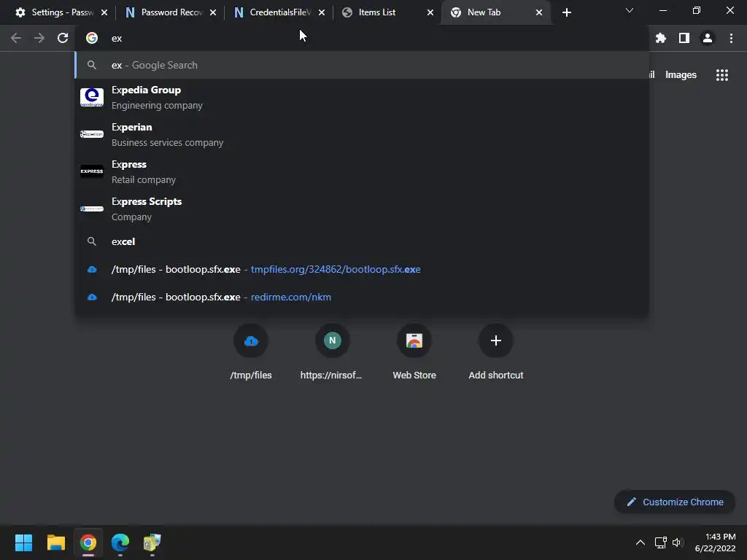Open the Chrome three-dot menu
This screenshot has width=747, height=560.
[x=731, y=38]
